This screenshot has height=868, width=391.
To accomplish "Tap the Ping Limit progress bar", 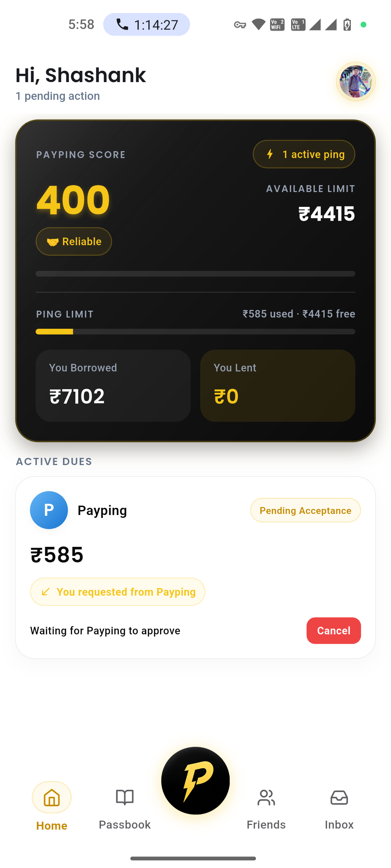I will coord(195,332).
